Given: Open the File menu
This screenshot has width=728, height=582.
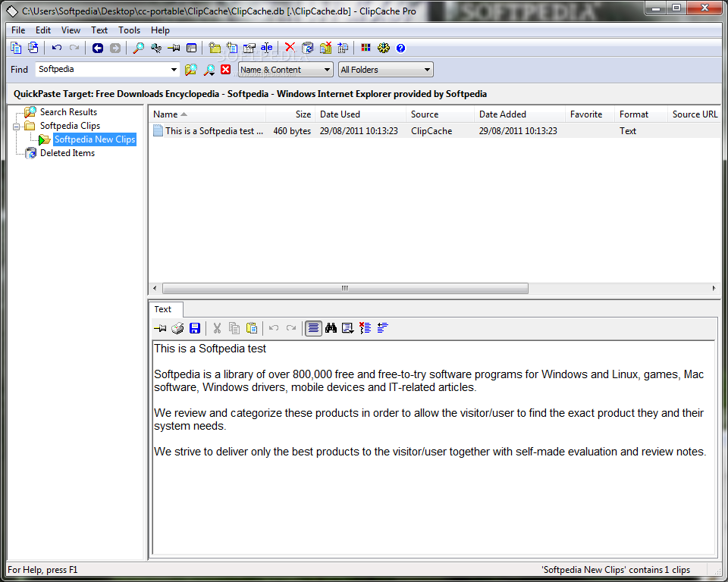Looking at the screenshot, I should pos(18,30).
